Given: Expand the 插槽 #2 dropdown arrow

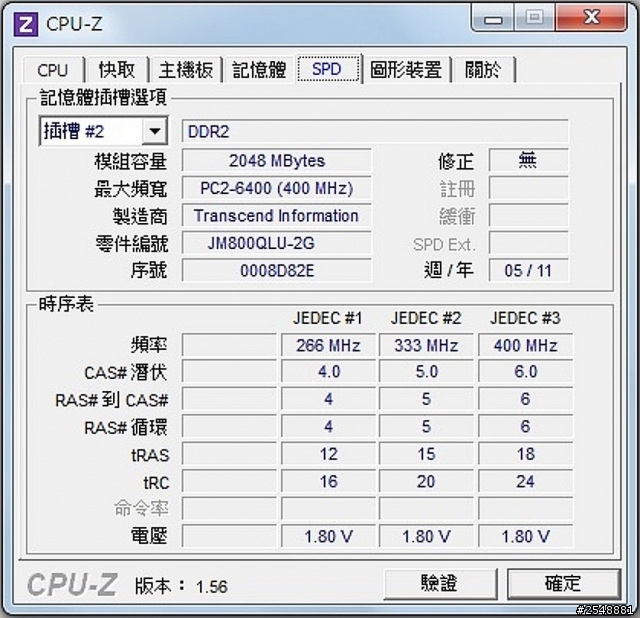Looking at the screenshot, I should tap(155, 131).
